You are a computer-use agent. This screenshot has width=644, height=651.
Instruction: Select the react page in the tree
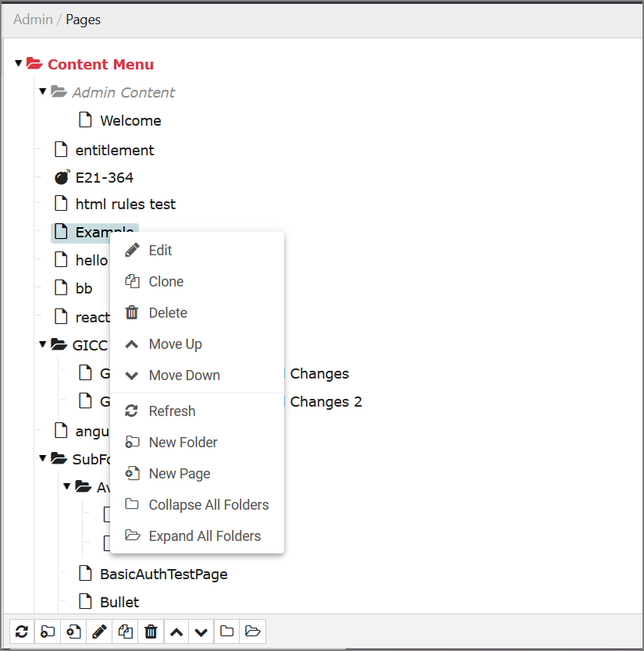pos(93,317)
